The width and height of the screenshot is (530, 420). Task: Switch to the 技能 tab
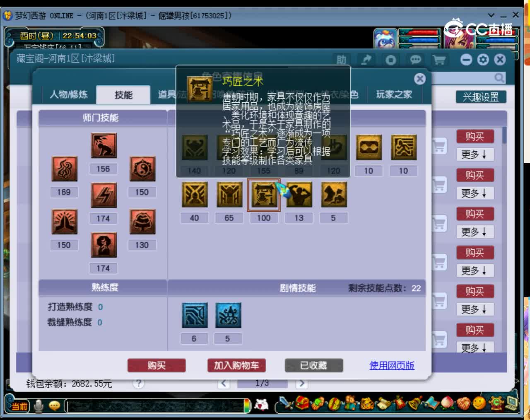tap(123, 95)
